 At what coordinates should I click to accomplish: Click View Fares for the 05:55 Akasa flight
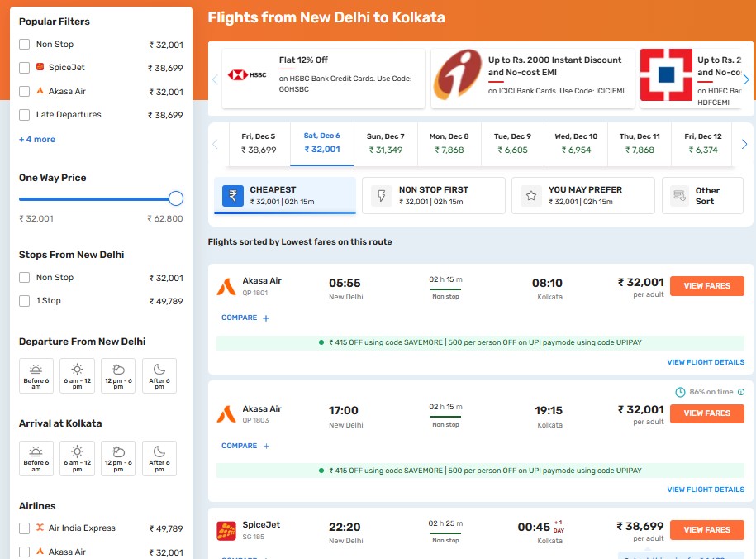(706, 286)
